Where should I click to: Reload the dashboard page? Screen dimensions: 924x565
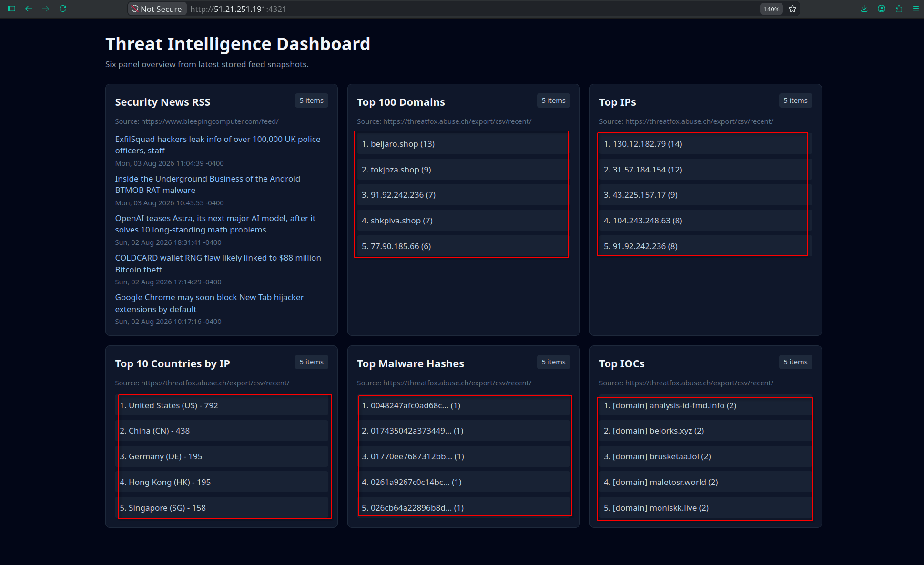pos(63,9)
